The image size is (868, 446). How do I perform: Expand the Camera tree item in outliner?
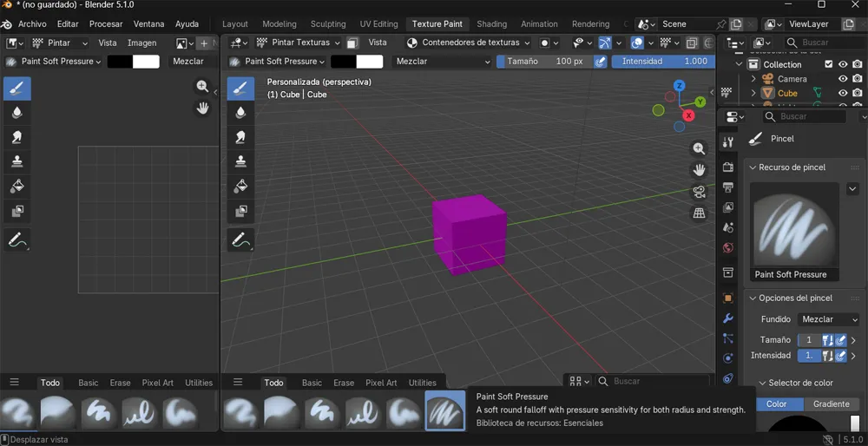coord(753,79)
